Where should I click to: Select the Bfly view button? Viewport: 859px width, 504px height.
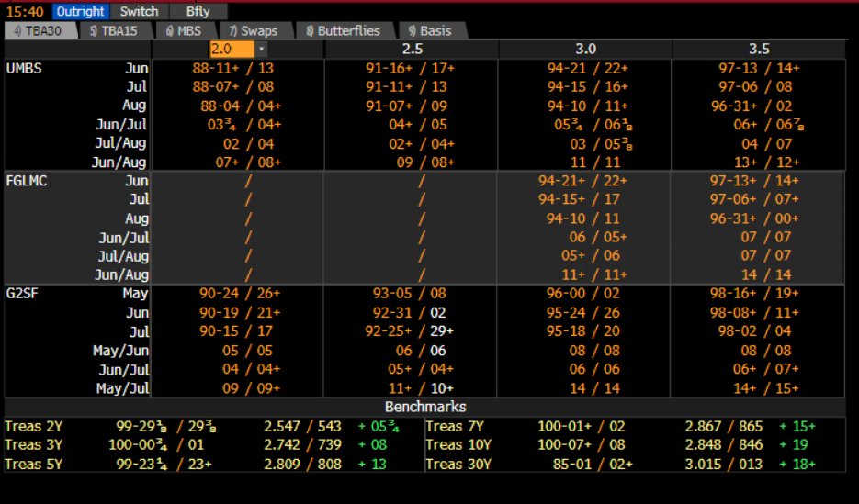(x=198, y=12)
